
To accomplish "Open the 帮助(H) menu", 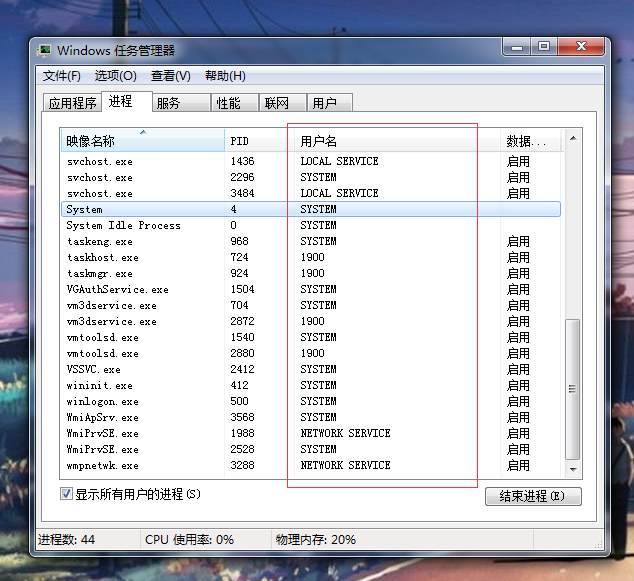I will pos(225,76).
